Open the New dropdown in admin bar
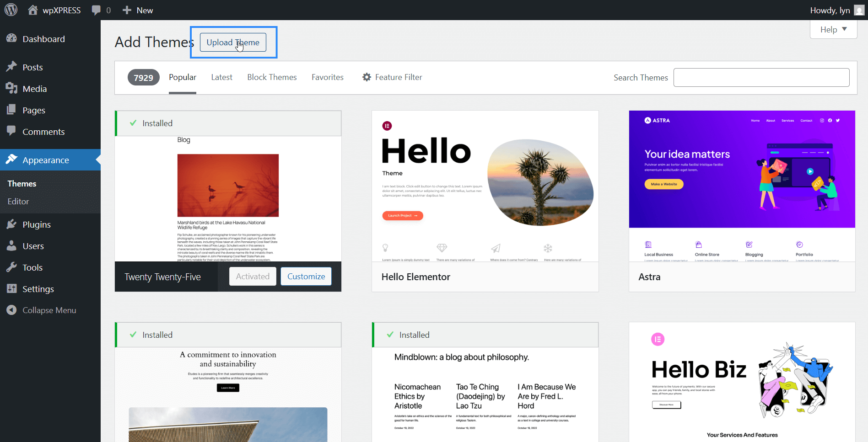 [x=137, y=10]
